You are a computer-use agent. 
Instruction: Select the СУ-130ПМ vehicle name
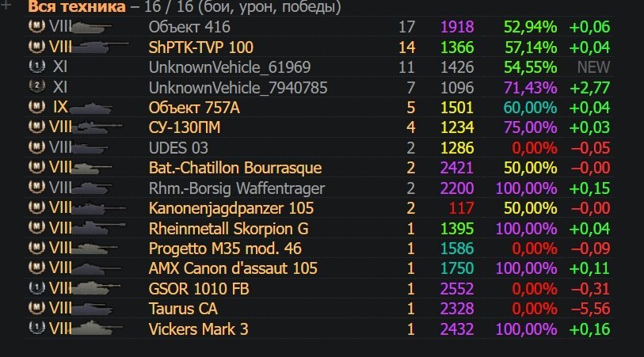pyautogui.click(x=185, y=127)
